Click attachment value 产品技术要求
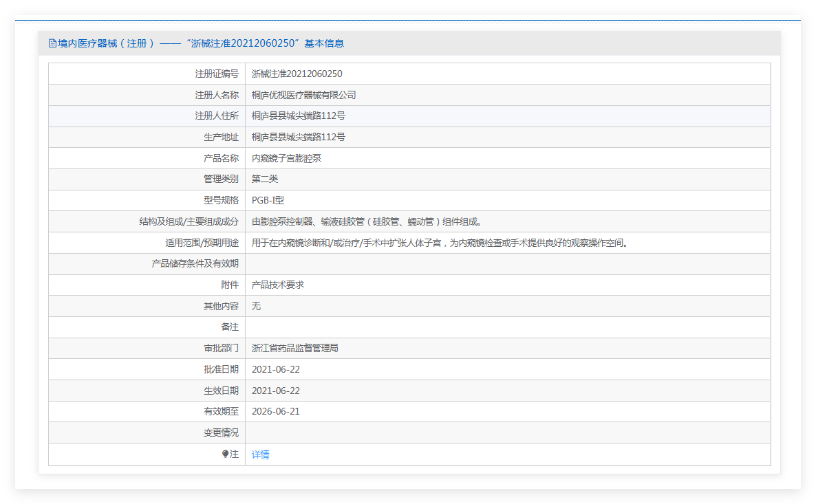The height and width of the screenshot is (504, 816). tap(278, 285)
